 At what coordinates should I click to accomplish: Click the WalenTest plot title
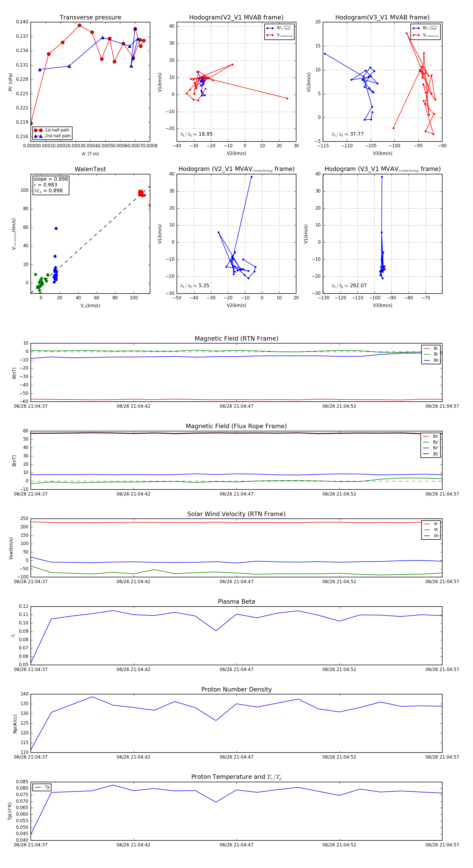coord(90,169)
